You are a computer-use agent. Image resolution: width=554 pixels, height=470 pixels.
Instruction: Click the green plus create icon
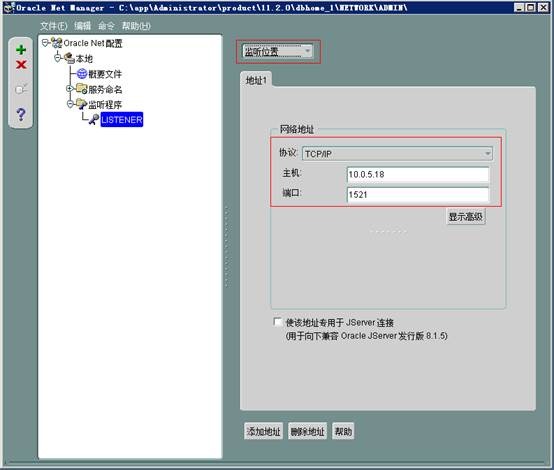tap(21, 50)
